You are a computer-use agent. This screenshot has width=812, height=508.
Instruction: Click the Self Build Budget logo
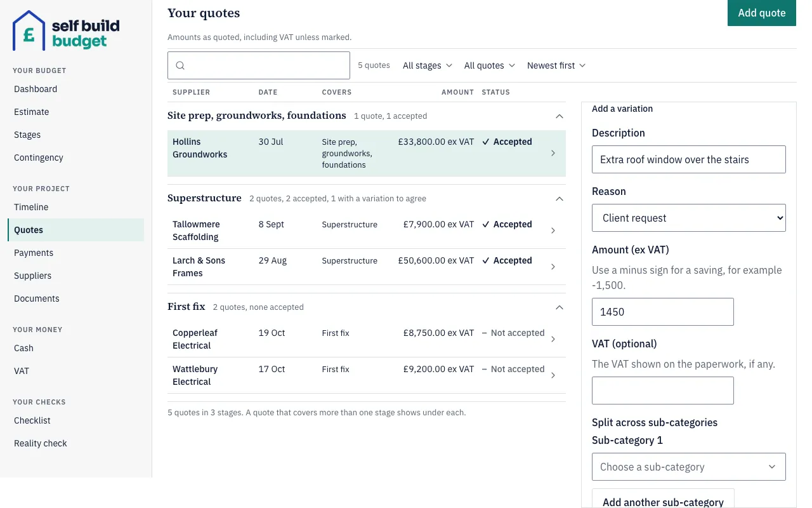pos(66,30)
